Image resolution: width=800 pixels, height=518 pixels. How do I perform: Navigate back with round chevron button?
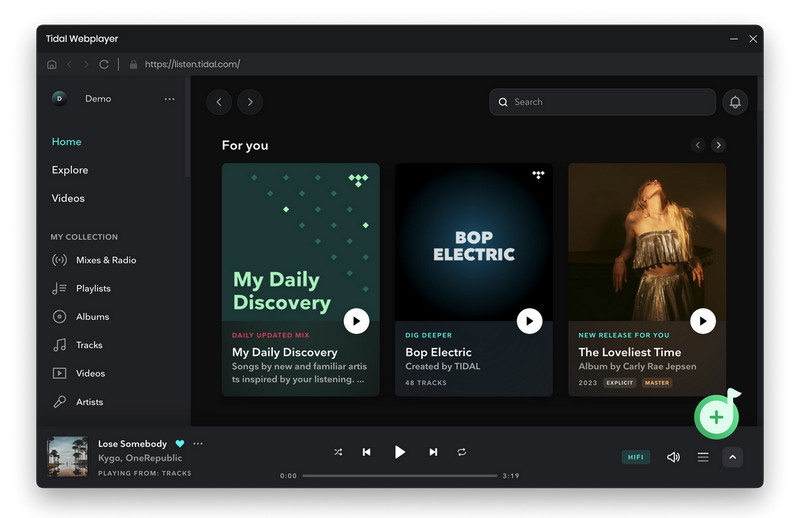(219, 102)
